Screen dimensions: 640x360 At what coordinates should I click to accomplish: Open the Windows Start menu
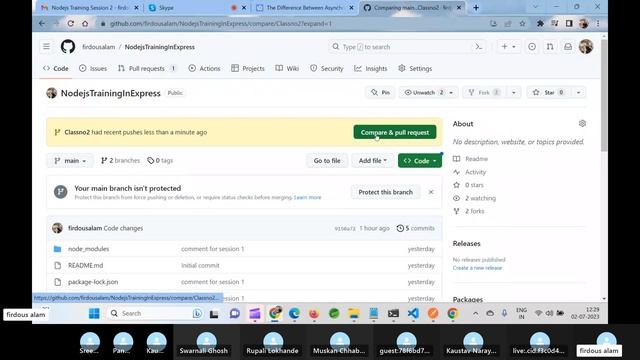(x=94, y=313)
